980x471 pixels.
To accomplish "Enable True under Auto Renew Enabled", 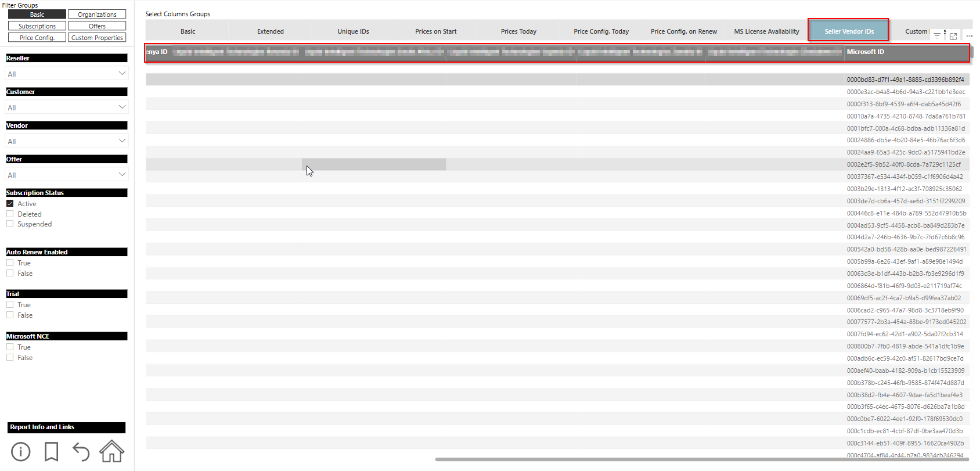I will (x=10, y=263).
